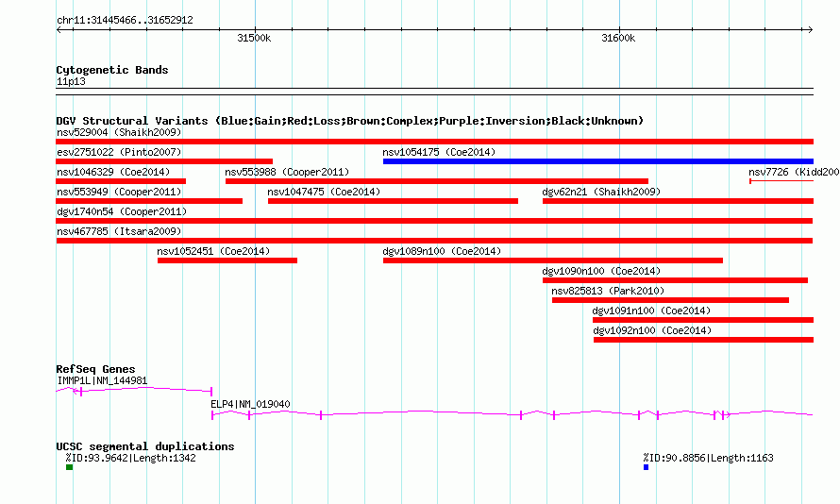Click the 31600k ruler tick label
Image resolution: width=840 pixels, height=504 pixels.
(x=618, y=38)
